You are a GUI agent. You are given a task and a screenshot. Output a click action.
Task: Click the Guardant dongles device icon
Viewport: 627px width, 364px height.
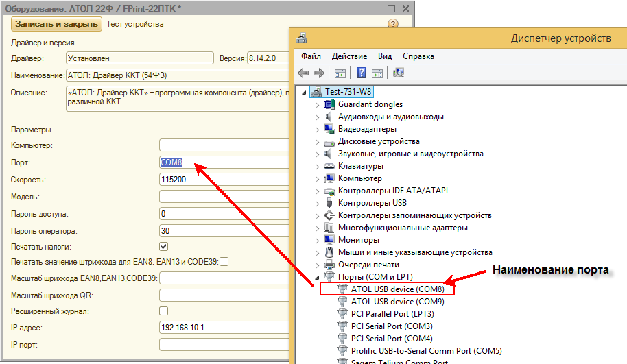329,104
